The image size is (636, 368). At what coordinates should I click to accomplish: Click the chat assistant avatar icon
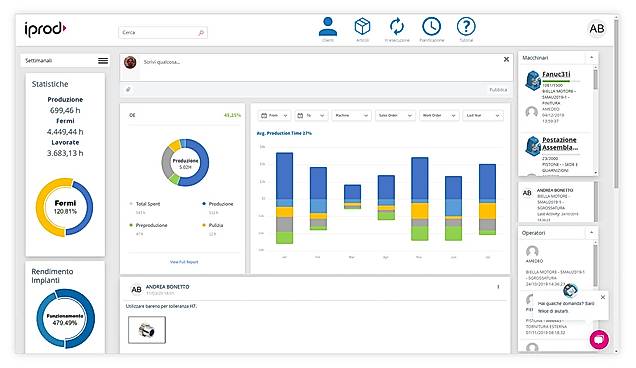[x=570, y=290]
